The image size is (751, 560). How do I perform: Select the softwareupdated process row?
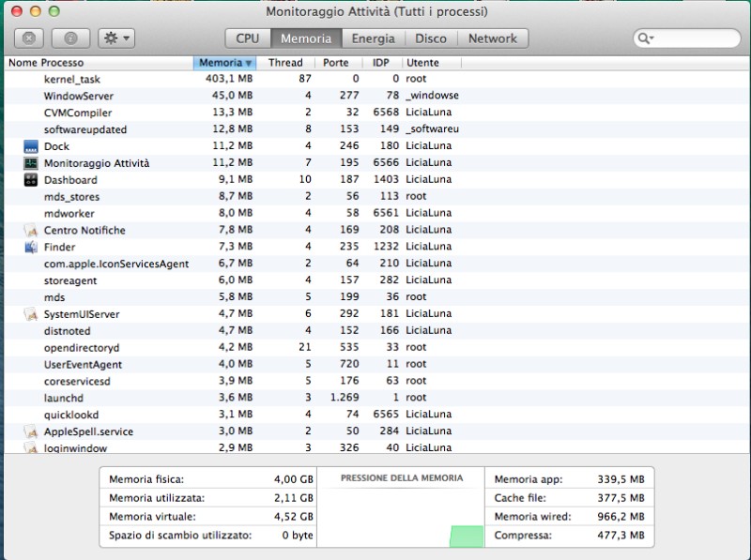[377, 129]
